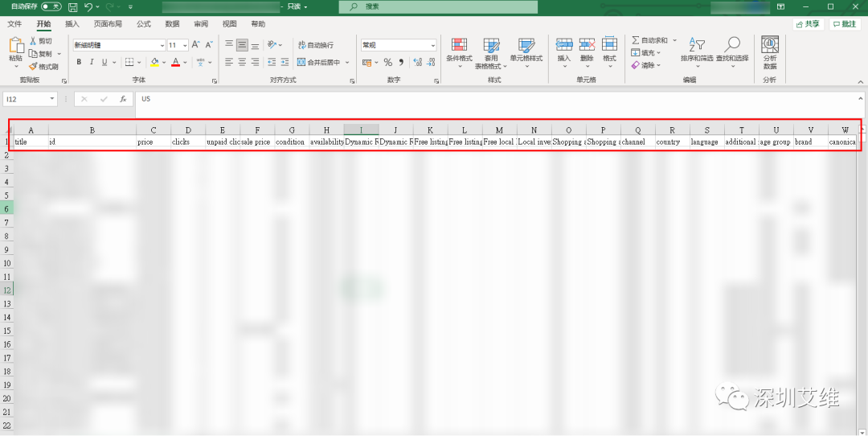
Task: Click the Save icon in title bar
Action: (x=72, y=6)
